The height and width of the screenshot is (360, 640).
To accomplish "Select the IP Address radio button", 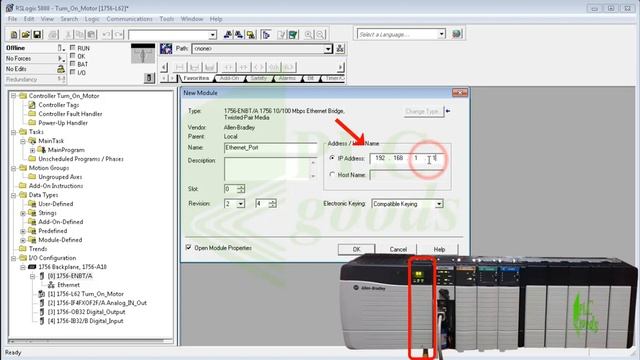I will pyautogui.click(x=332, y=158).
